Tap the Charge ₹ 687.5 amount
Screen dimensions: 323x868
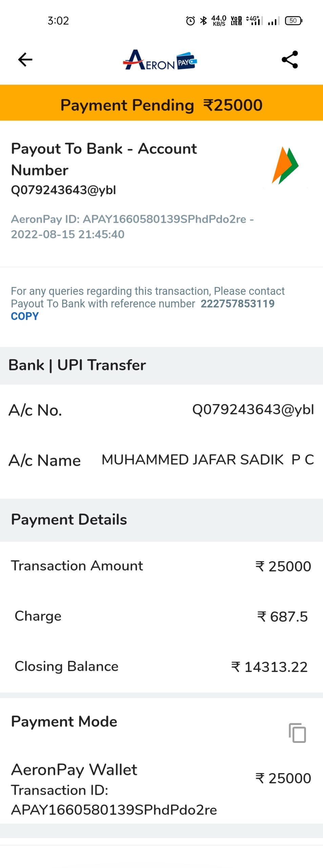(282, 616)
